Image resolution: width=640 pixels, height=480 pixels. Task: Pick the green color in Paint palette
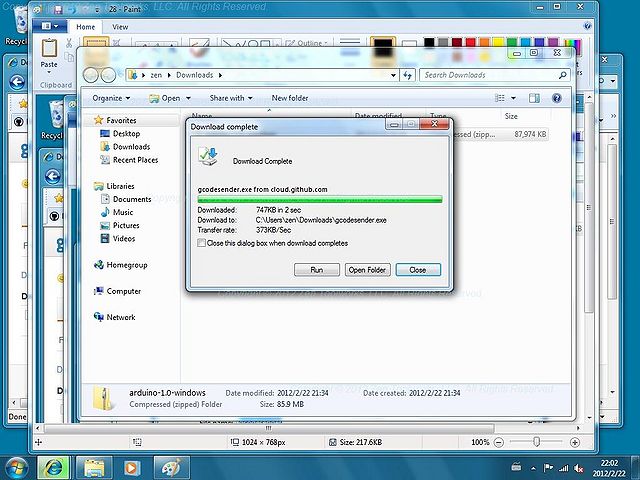[x=512, y=42]
